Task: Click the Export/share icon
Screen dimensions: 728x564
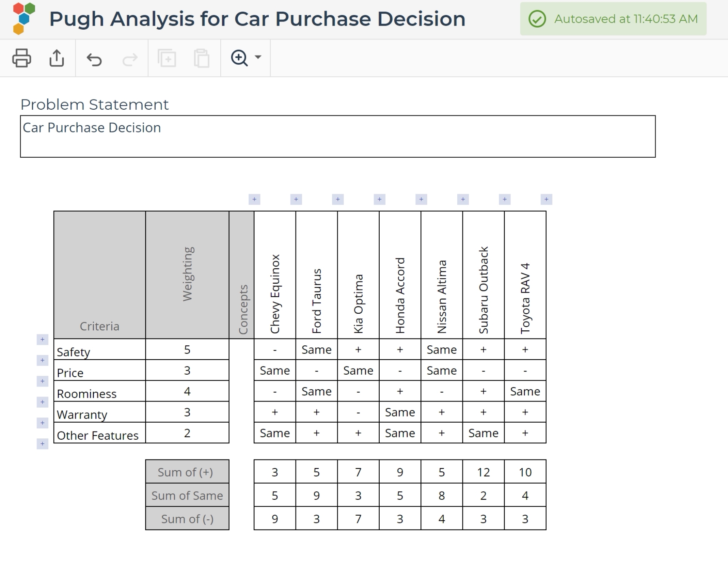Action: click(x=57, y=58)
